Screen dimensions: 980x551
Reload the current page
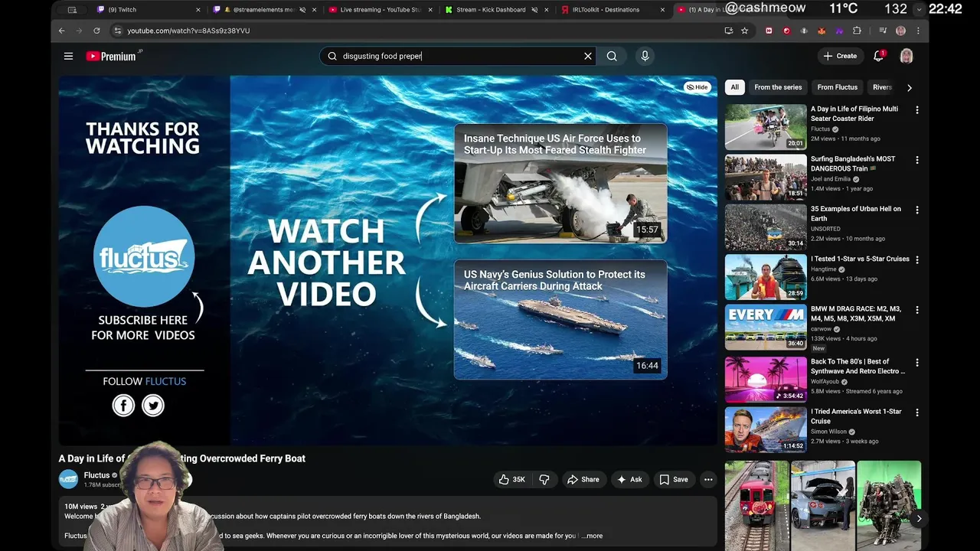[x=96, y=31]
